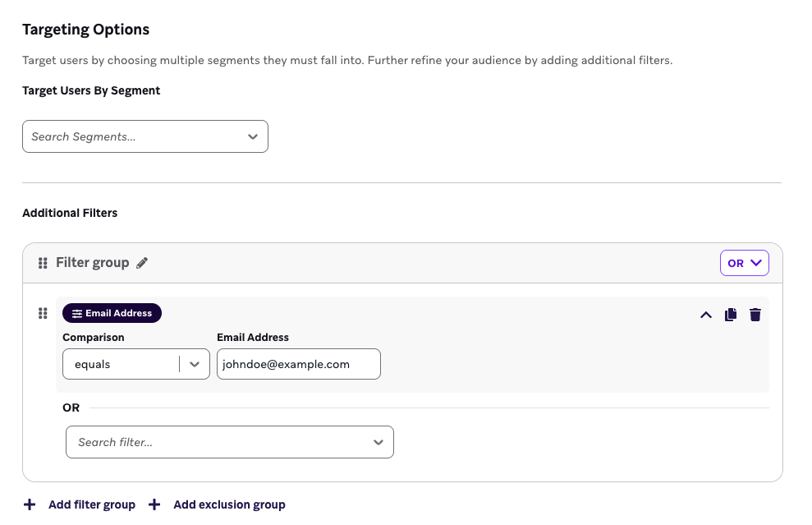812x525 pixels.
Task: Click the Email Address filter tag
Action: [112, 313]
